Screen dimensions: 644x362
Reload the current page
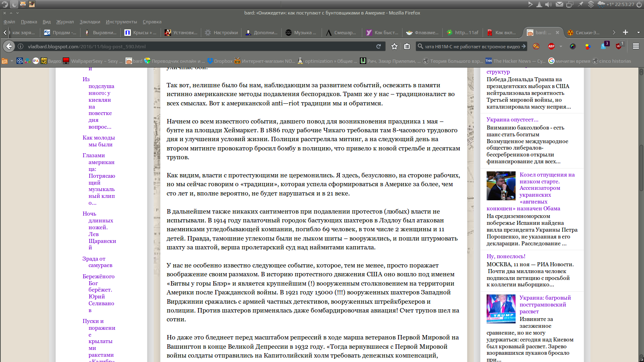tap(378, 46)
